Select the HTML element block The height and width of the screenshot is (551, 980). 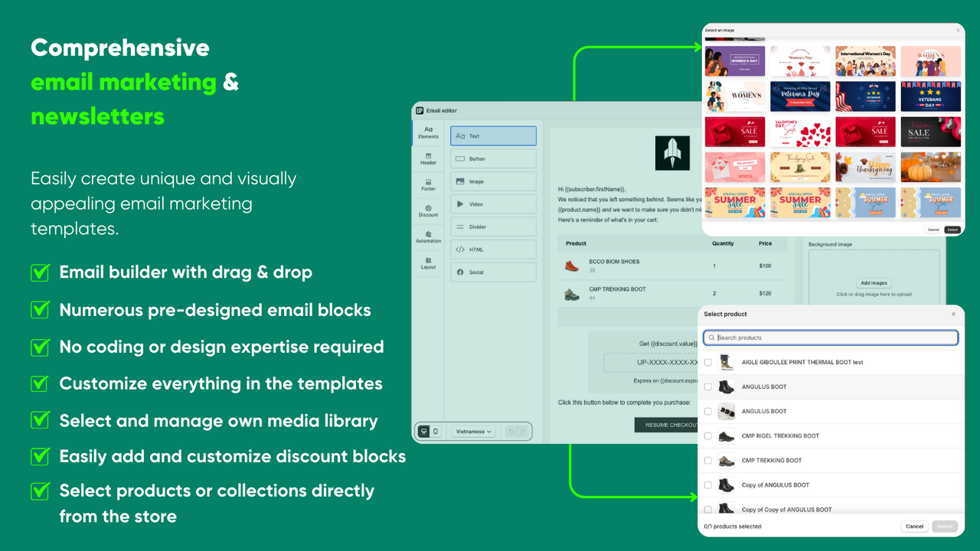pos(493,249)
